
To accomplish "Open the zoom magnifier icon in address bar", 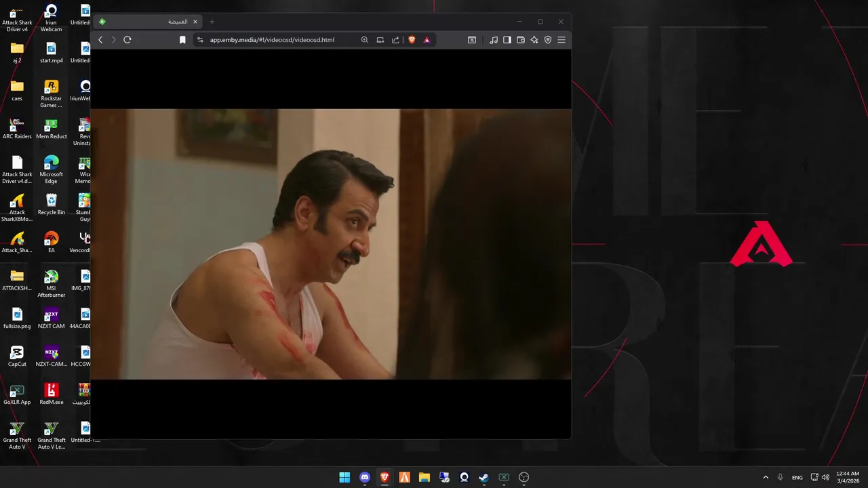I will coord(365,40).
